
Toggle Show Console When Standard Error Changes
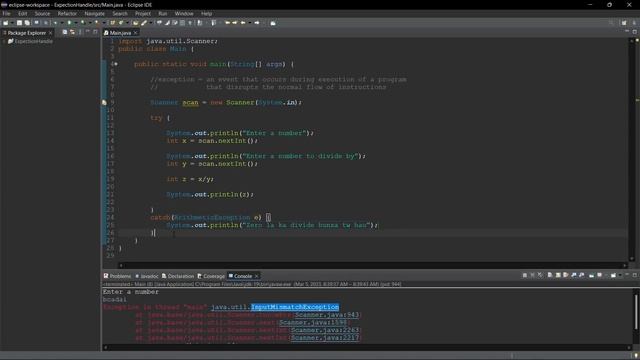coord(582,276)
